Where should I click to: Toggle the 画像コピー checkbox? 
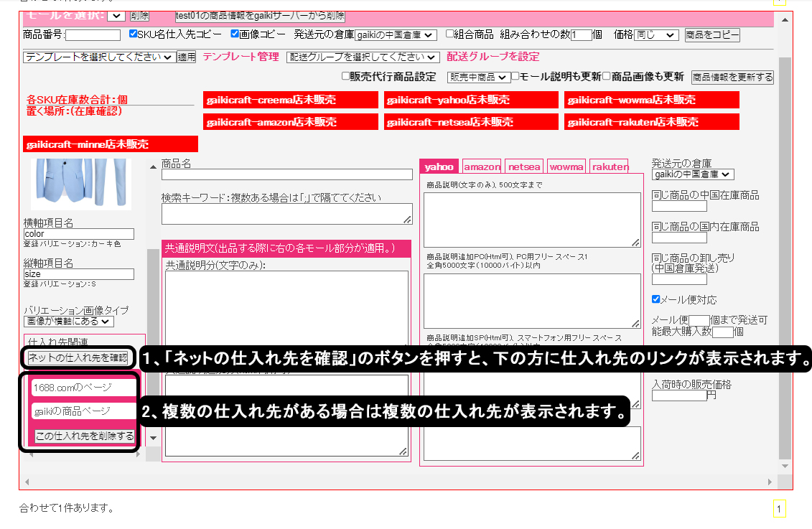(235, 34)
